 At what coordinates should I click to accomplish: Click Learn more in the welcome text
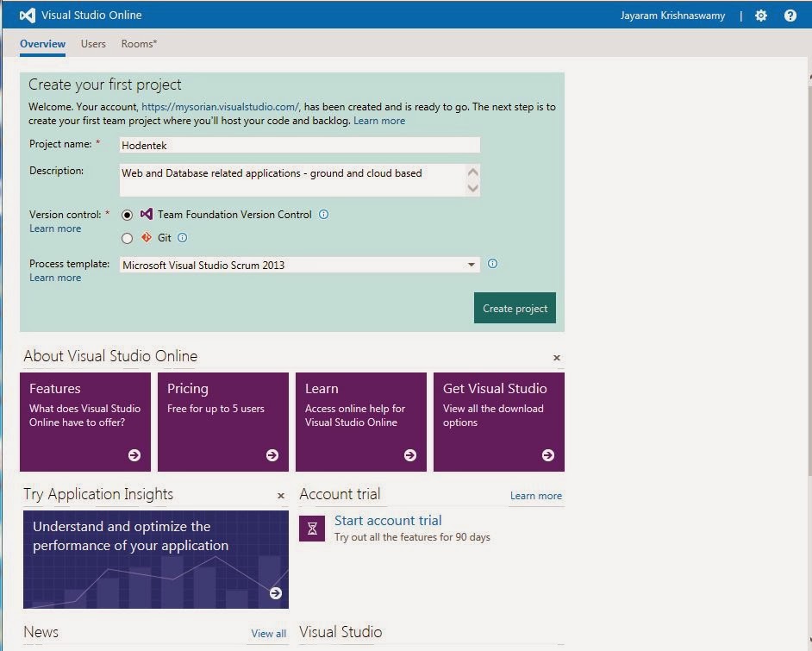[379, 121]
